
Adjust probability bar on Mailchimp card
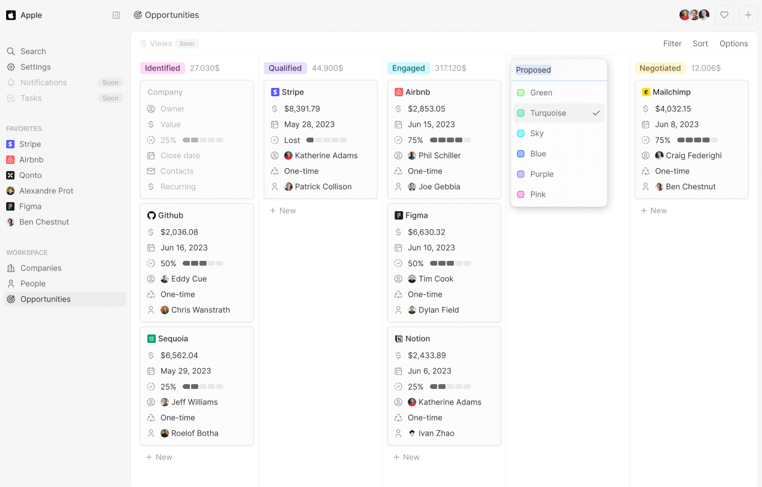[x=697, y=140]
